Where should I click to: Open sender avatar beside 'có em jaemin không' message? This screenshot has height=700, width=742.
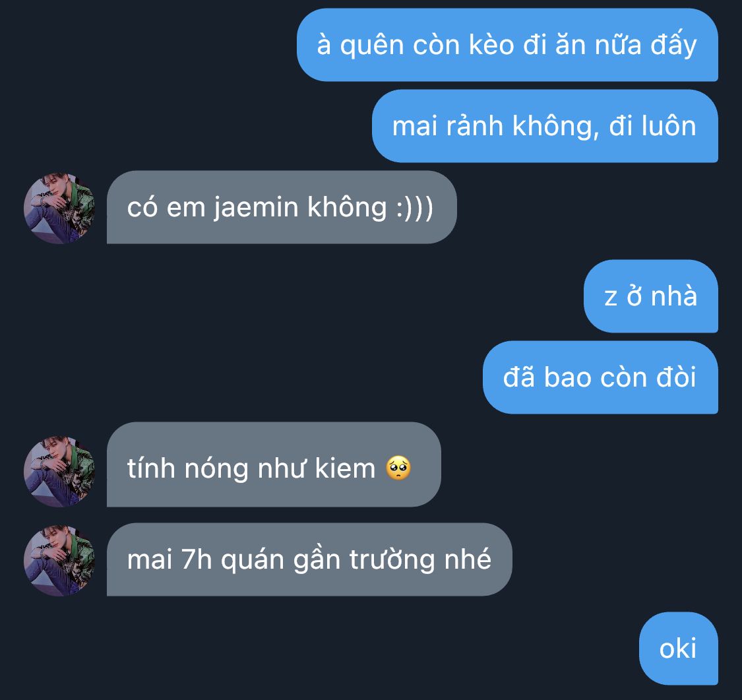click(59, 208)
